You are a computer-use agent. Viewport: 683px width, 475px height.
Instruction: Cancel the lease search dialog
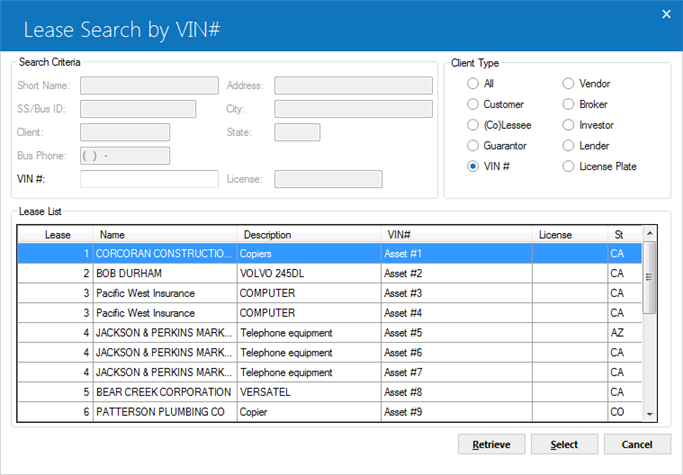[637, 444]
